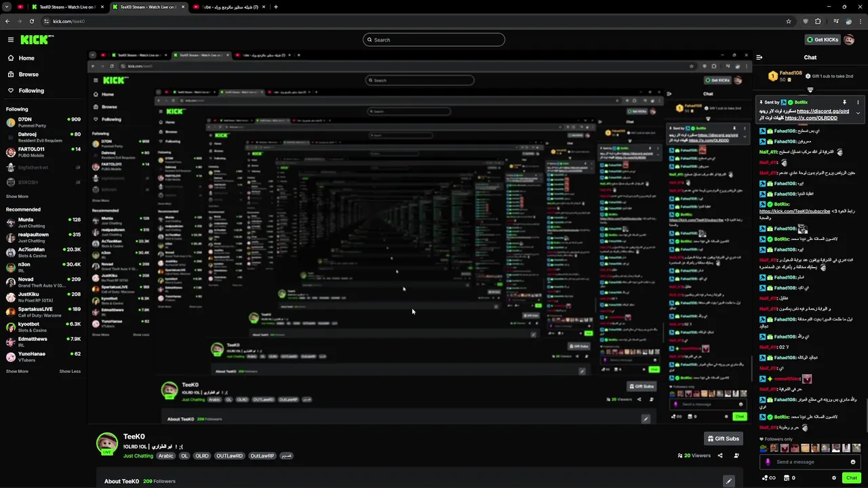
Task: Expand the pinned message chevron
Action: pyautogui.click(x=858, y=114)
